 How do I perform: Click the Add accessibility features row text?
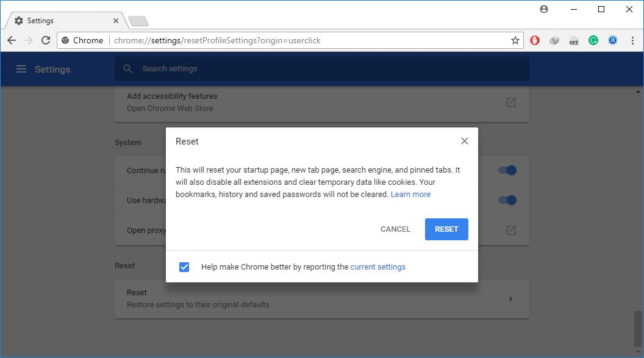[172, 96]
